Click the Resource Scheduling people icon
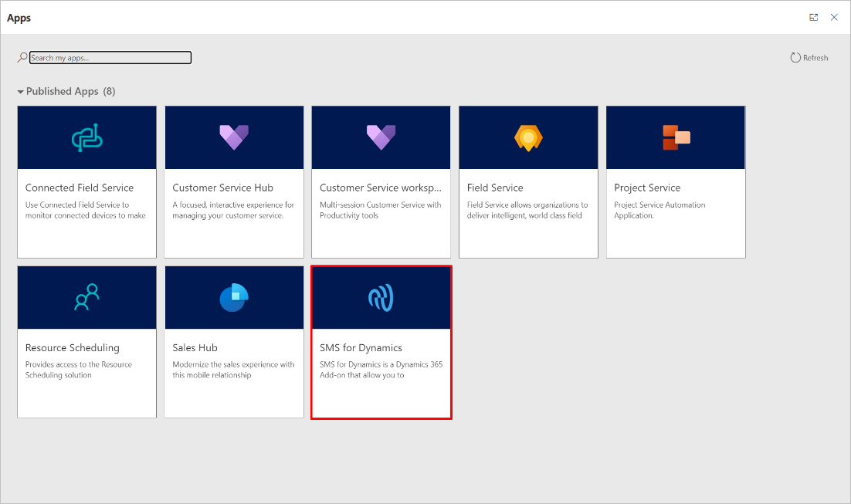This screenshot has height=504, width=851. pyautogui.click(x=86, y=297)
